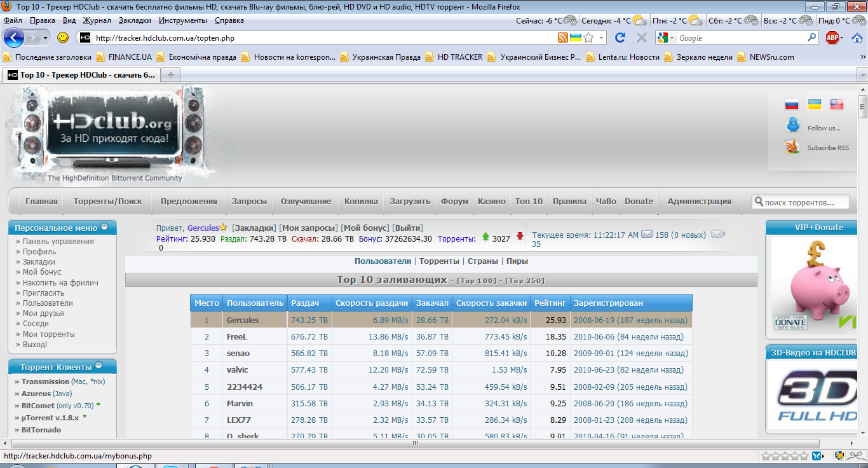Open the Top 100 uploaders link
The width and height of the screenshot is (868, 468).
(477, 280)
